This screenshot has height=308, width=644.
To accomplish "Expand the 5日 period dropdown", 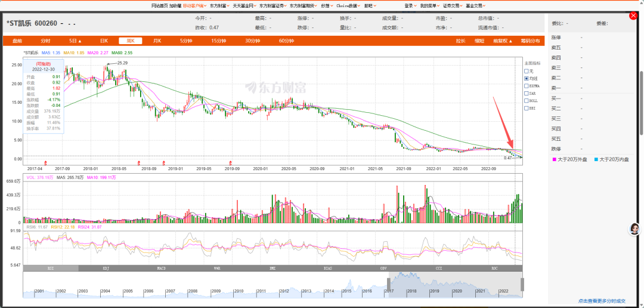I will pos(75,41).
